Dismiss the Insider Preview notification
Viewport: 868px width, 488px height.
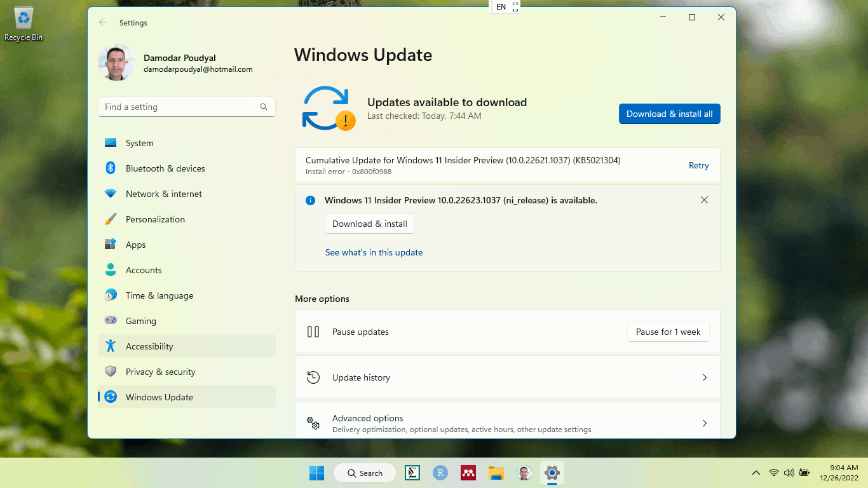click(x=704, y=200)
